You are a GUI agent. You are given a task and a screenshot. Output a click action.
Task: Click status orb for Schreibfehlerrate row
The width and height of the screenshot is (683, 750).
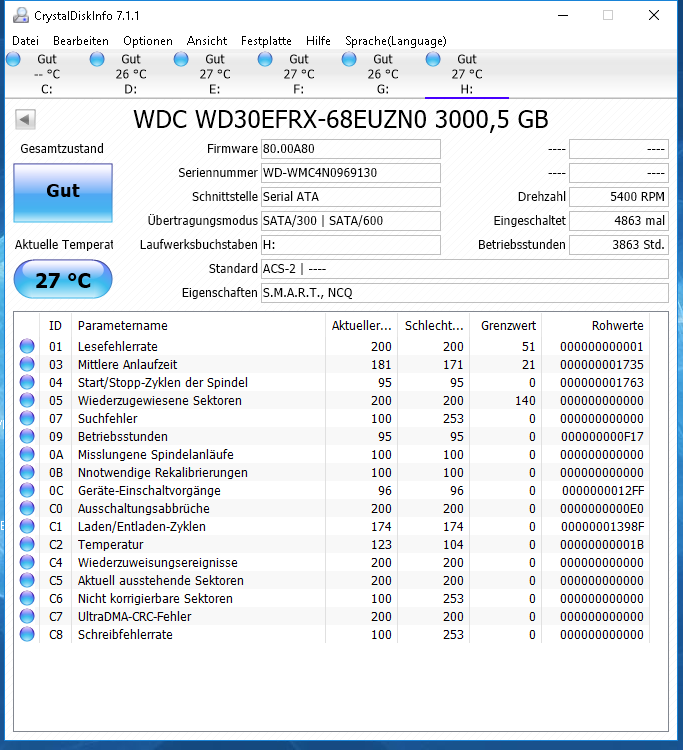coord(27,635)
